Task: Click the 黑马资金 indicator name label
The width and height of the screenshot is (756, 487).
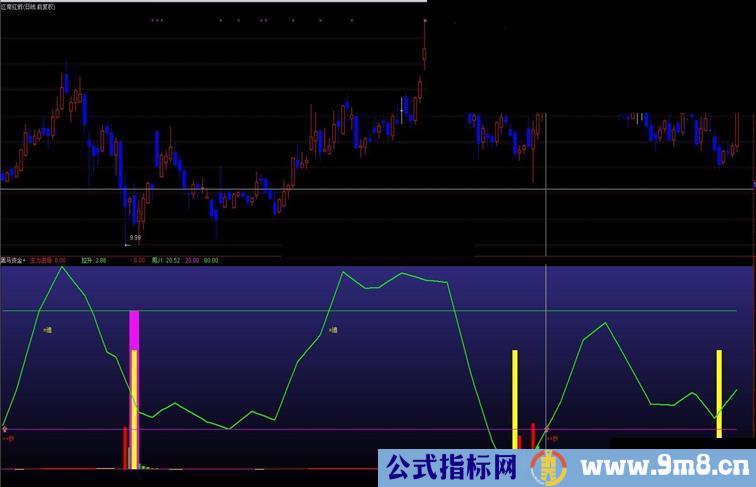Action: pyautogui.click(x=14, y=259)
